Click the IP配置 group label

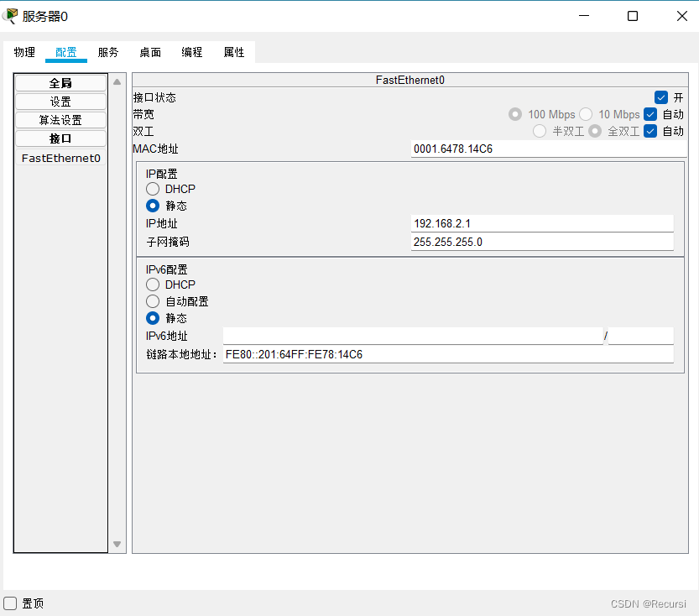point(162,174)
